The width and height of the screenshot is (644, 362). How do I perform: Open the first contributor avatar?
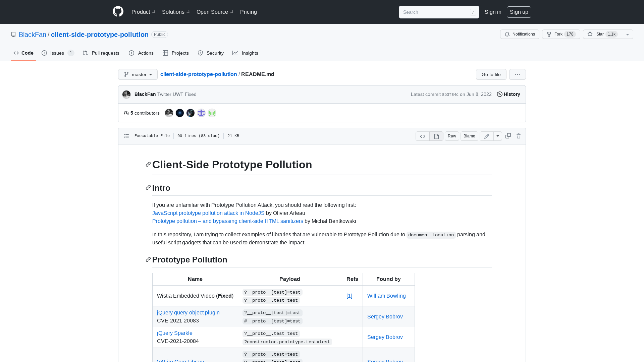point(169,113)
